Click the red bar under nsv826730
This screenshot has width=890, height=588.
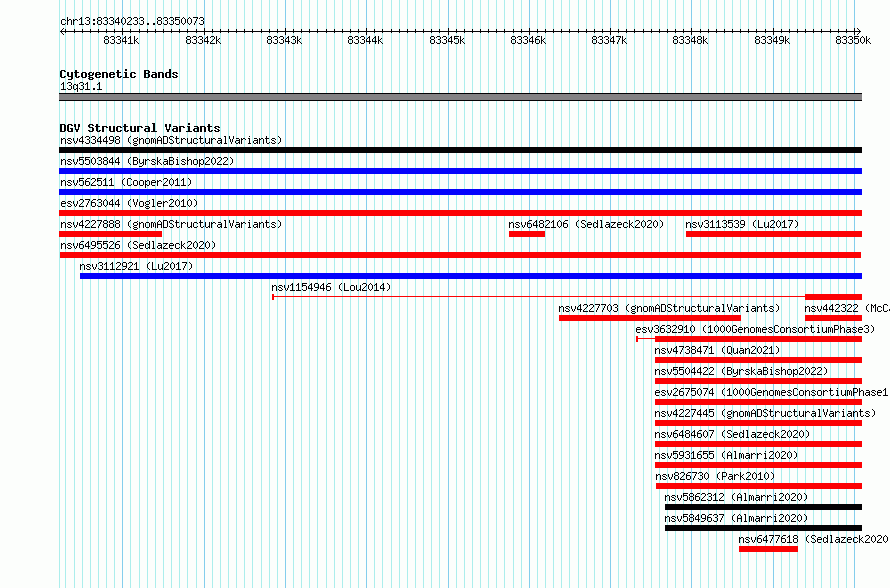pyautogui.click(x=759, y=486)
